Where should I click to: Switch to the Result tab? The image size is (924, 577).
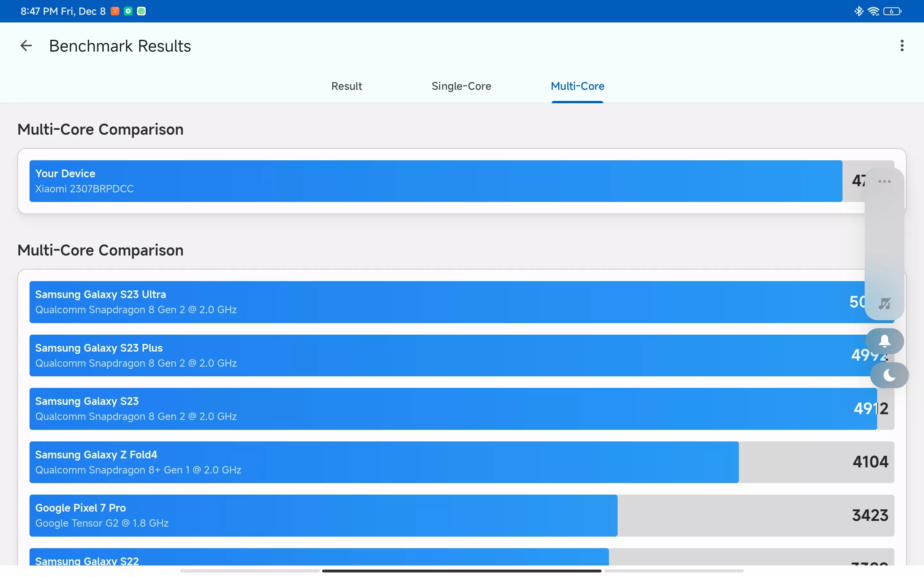pyautogui.click(x=346, y=86)
